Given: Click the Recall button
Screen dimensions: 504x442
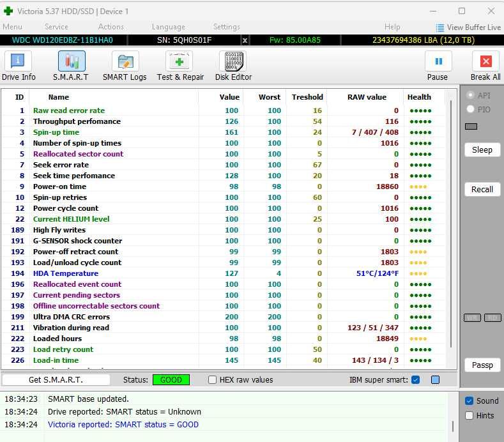Looking at the screenshot, I should click(x=482, y=189).
